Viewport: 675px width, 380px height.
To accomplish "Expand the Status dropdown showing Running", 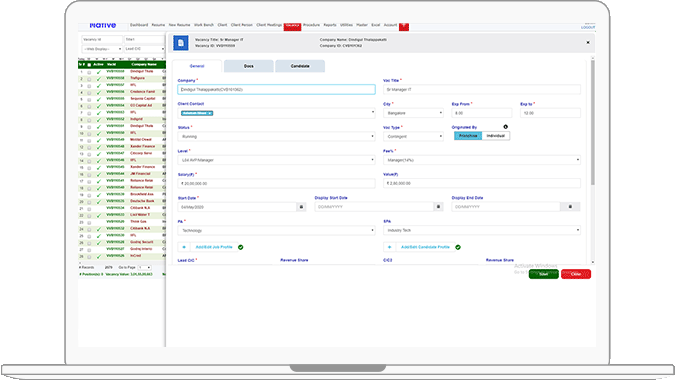I will (276, 136).
